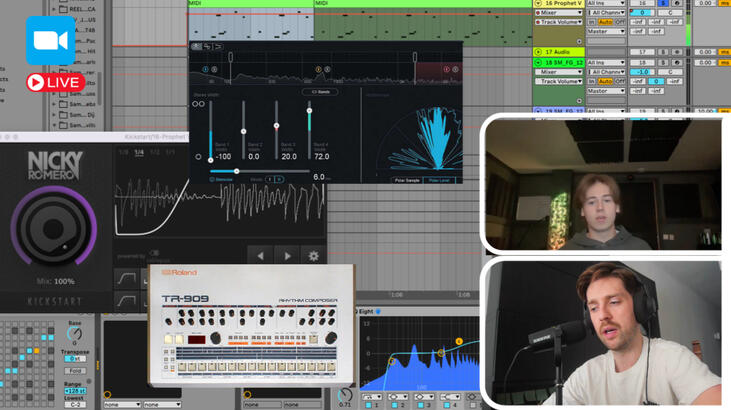
Task: Click the Kickstart settings gear icon
Action: pos(313,256)
